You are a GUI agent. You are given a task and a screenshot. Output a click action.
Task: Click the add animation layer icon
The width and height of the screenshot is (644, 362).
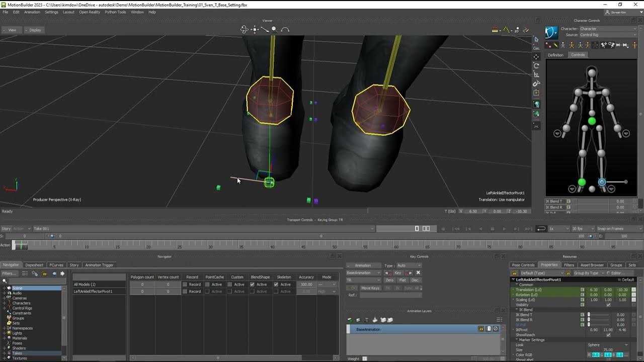(350, 320)
